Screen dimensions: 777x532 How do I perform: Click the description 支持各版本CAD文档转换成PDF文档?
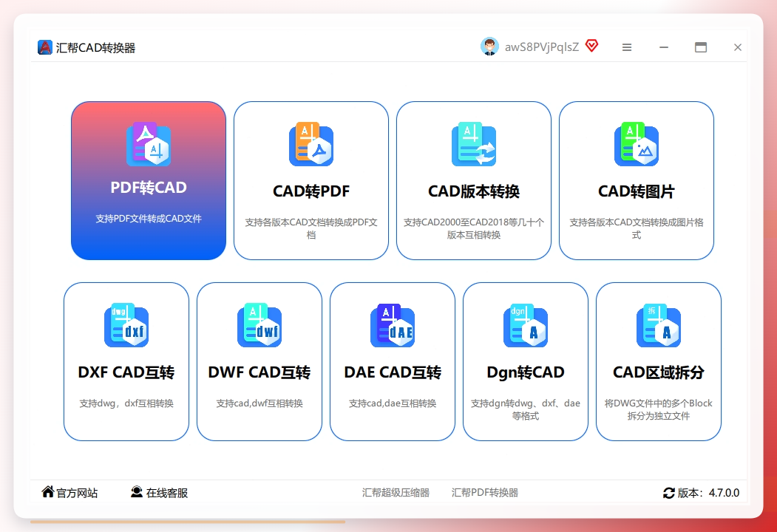tap(311, 228)
